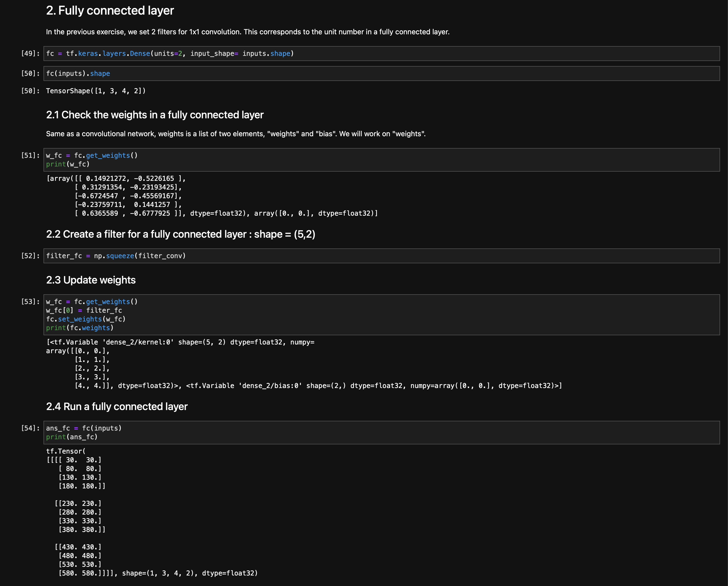728x586 pixels.
Task: Click the [49] input prompt label
Action: [x=30, y=53]
